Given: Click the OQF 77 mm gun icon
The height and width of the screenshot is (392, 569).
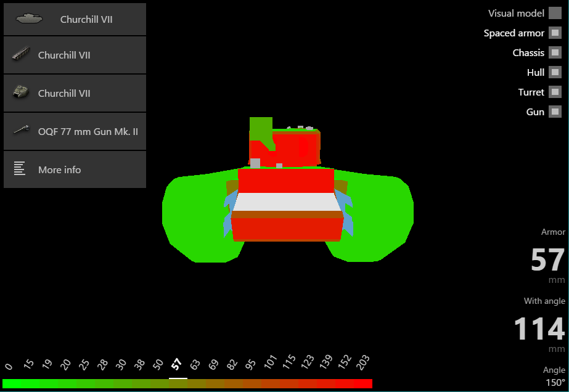Looking at the screenshot, I should click(x=21, y=130).
